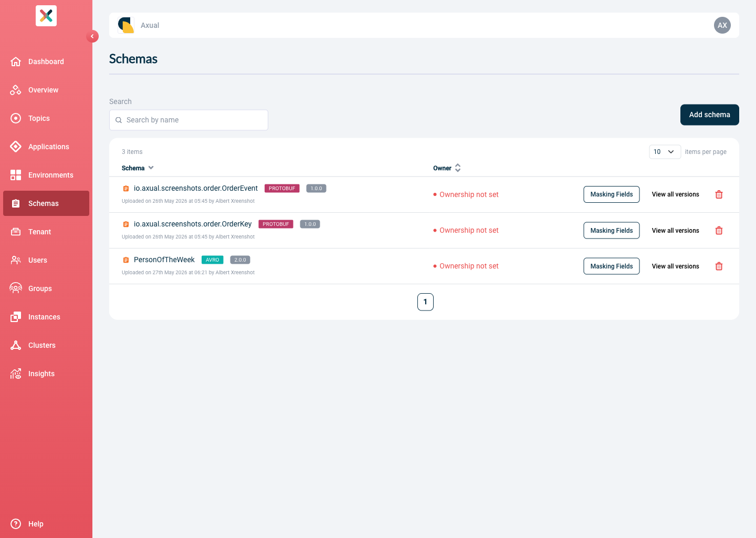Click the Clusters triangle icon
The image size is (756, 538).
pos(16,345)
